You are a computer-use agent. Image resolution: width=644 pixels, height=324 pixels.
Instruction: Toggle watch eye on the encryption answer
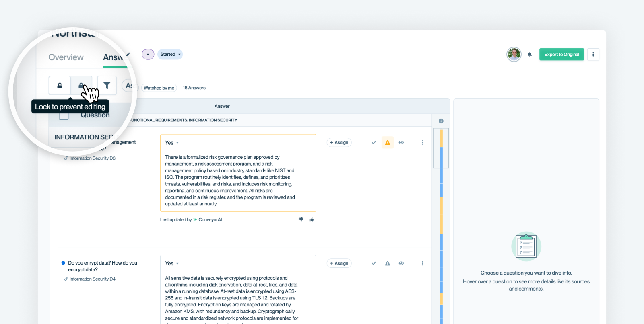click(401, 263)
